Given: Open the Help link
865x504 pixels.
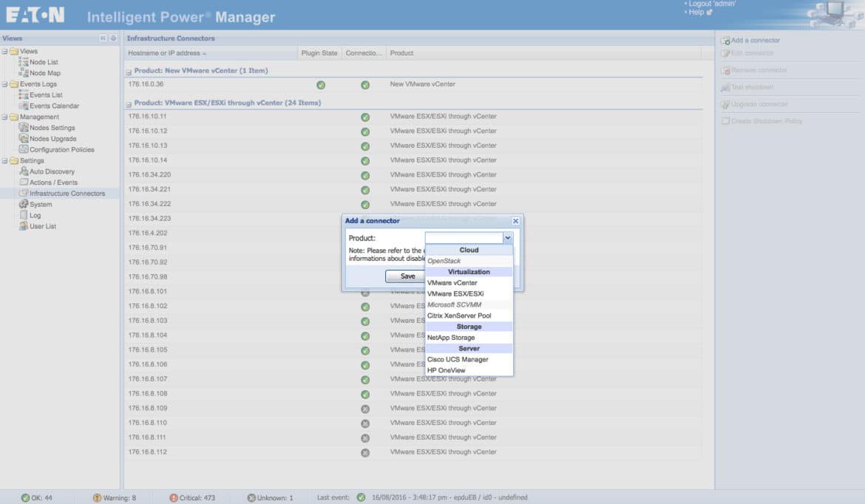Looking at the screenshot, I should click(696, 12).
